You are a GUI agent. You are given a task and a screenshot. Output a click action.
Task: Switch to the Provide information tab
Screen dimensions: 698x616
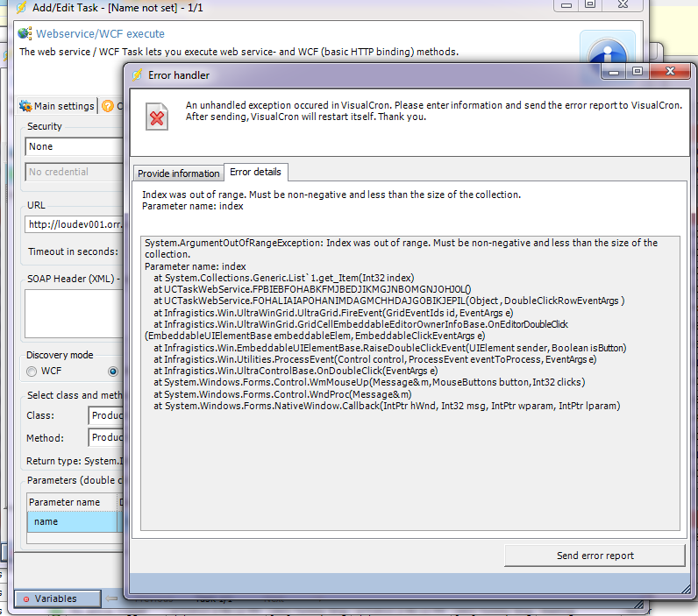[x=178, y=173]
